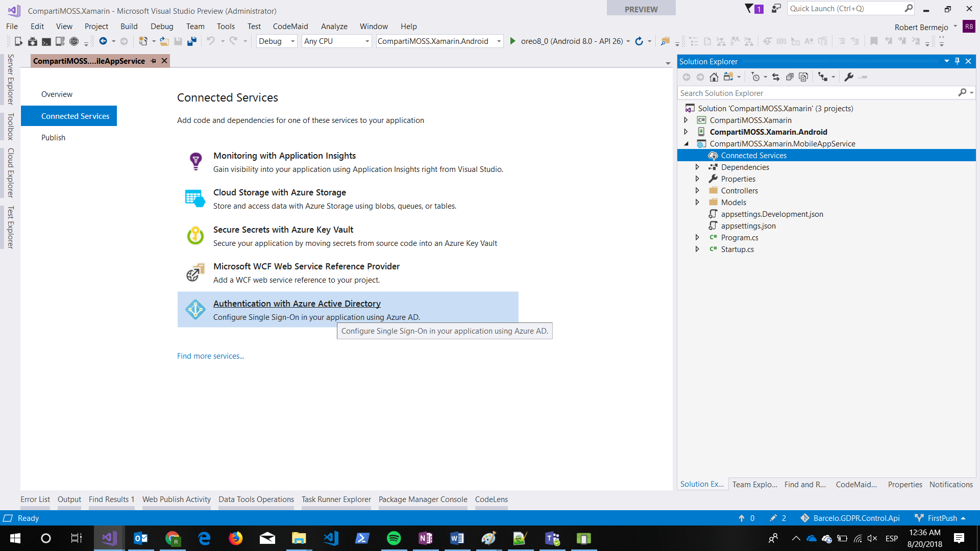Pin the Solution Explorer panel
Screen dimensions: 980x551
tap(957, 61)
